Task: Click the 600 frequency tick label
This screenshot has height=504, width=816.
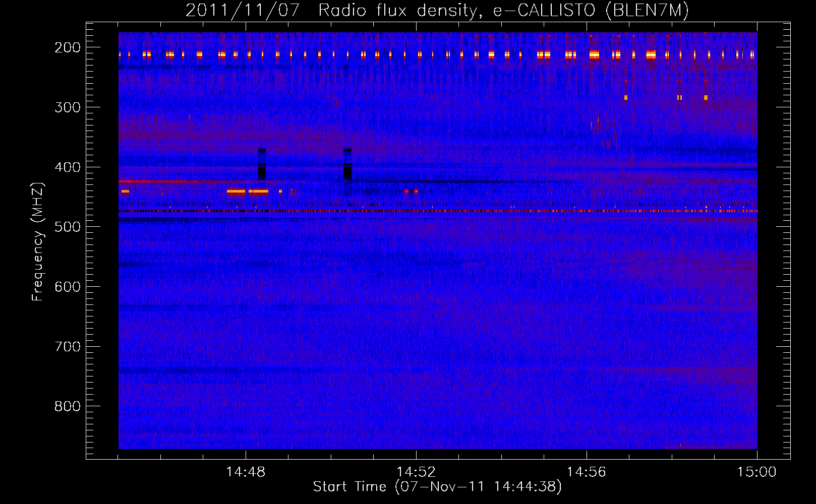Action: pyautogui.click(x=67, y=287)
